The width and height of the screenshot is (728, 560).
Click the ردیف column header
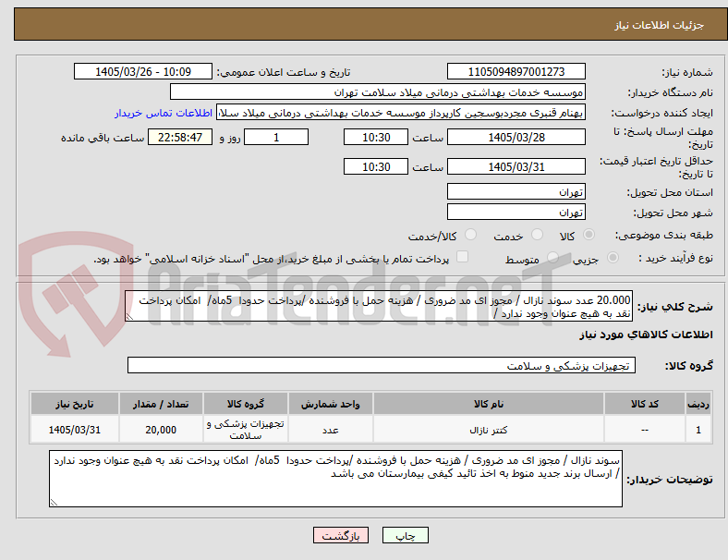tap(698, 404)
